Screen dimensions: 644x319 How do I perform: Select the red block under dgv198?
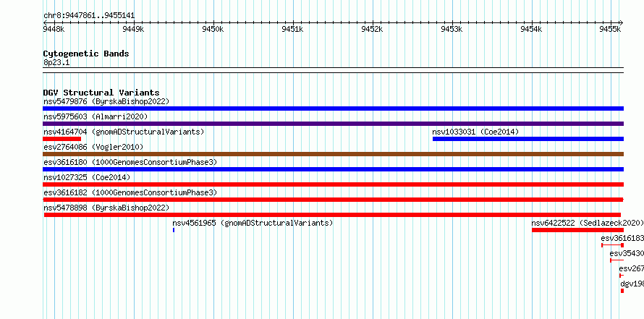click(x=622, y=291)
